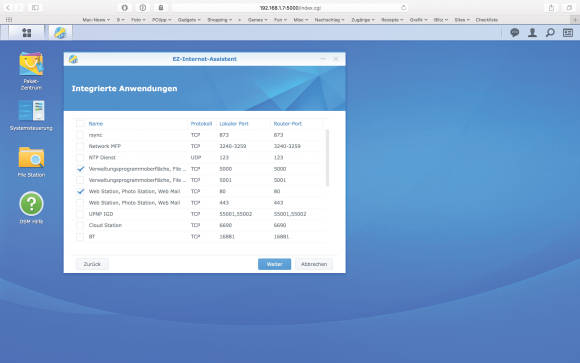Screen dimensions: 580x363
Task: Open DSM notifications speech bubble icon
Action: click(515, 33)
